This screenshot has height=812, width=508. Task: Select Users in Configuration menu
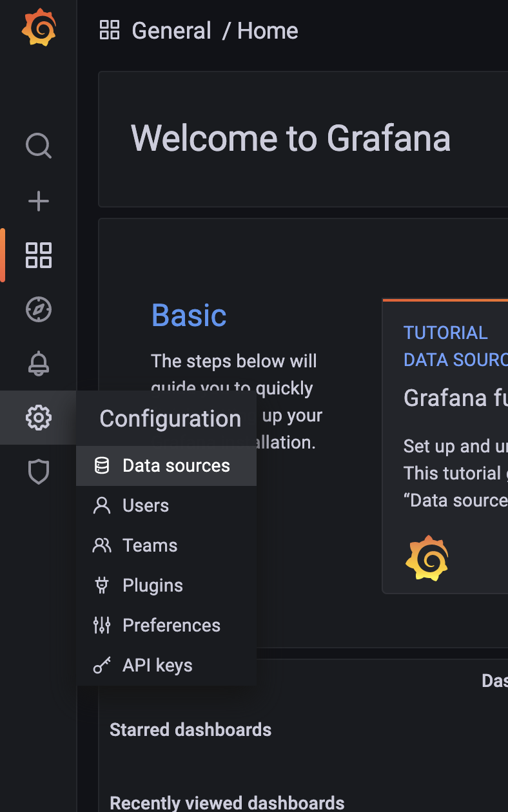[x=146, y=506]
